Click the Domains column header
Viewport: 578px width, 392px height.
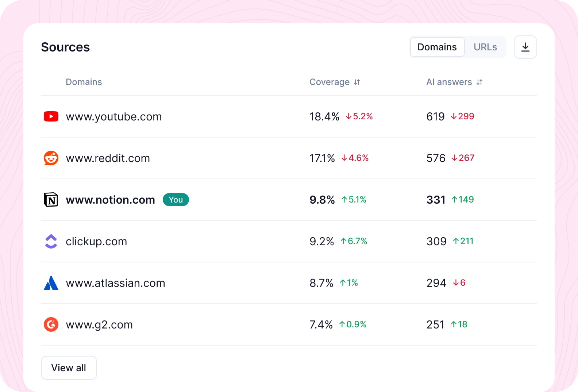84,82
